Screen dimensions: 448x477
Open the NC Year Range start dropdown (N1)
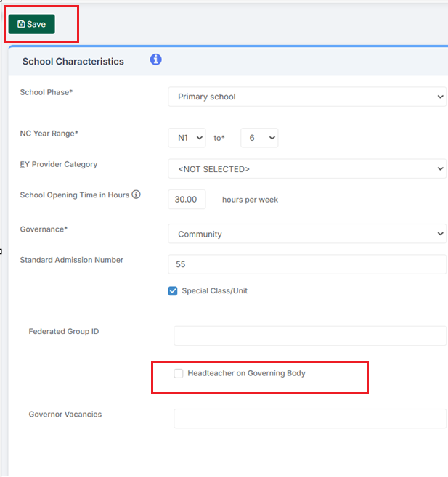pyautogui.click(x=187, y=138)
